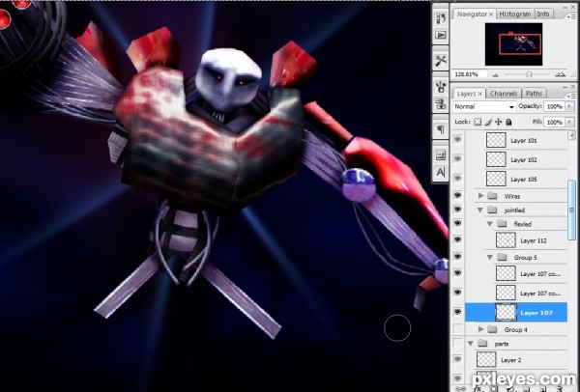Screen dimensions: 580x392
Task: Click the lock position icon
Action: [498, 122]
